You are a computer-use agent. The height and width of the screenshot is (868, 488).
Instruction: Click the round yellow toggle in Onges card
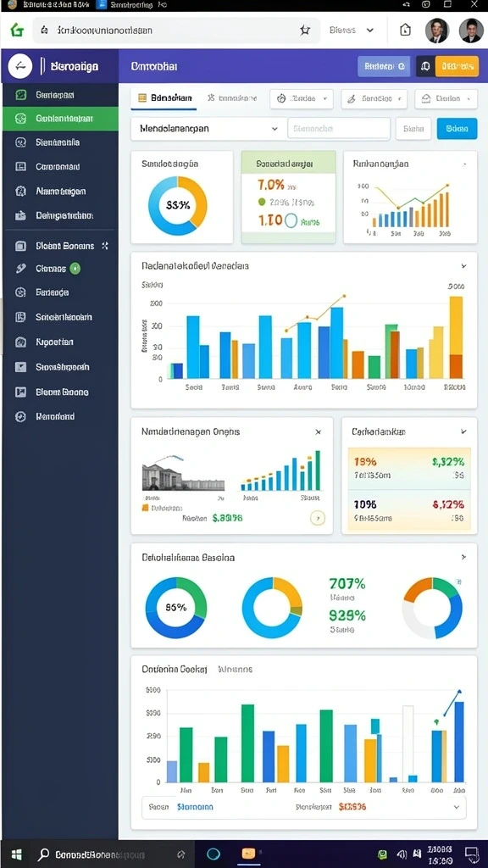(318, 518)
